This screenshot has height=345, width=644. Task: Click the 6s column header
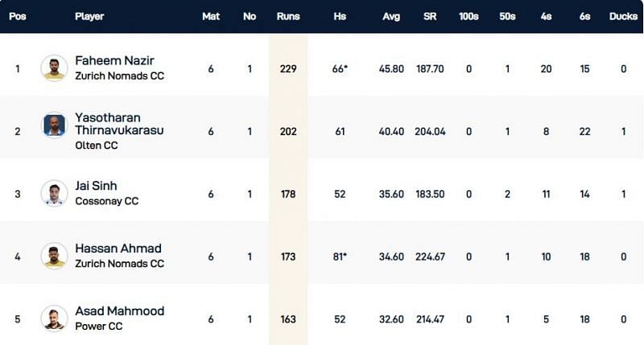tap(585, 16)
